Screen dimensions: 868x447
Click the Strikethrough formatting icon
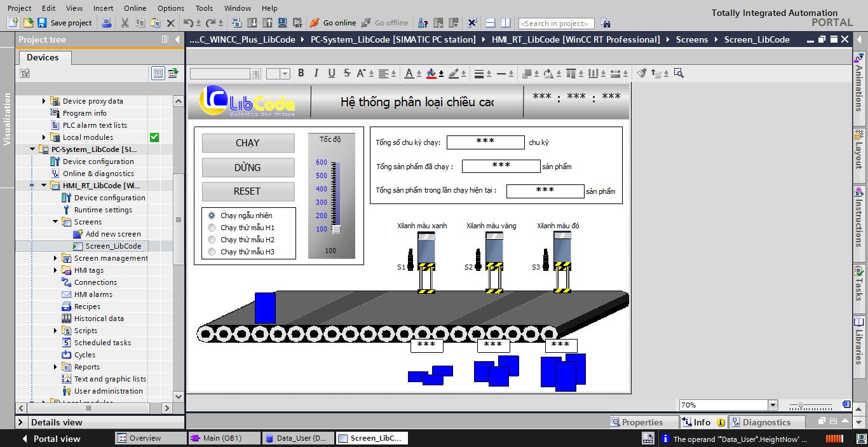pos(347,73)
